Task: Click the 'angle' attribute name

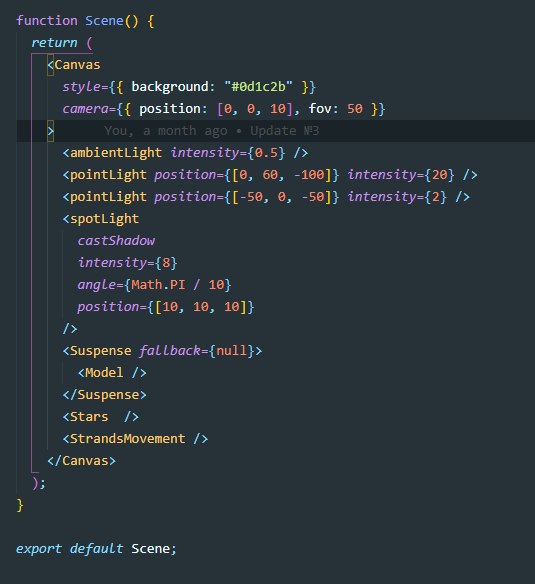Action: click(x=96, y=285)
